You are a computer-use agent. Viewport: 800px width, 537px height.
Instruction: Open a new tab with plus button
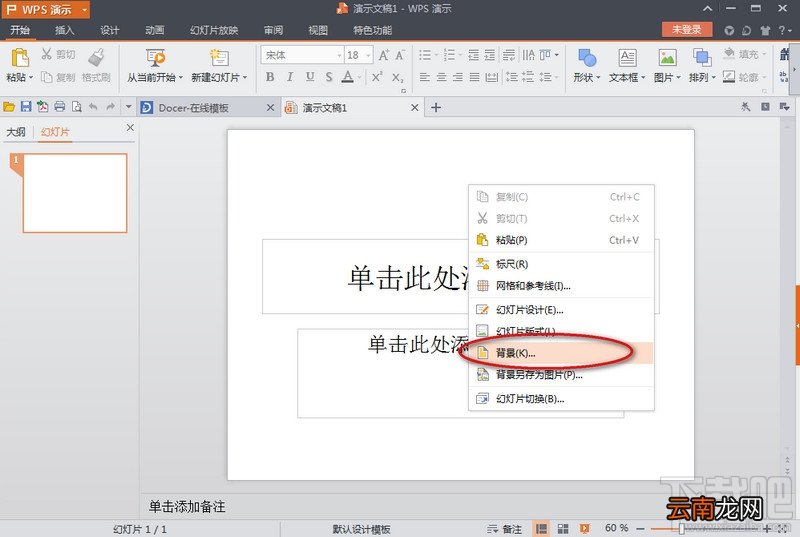point(436,108)
